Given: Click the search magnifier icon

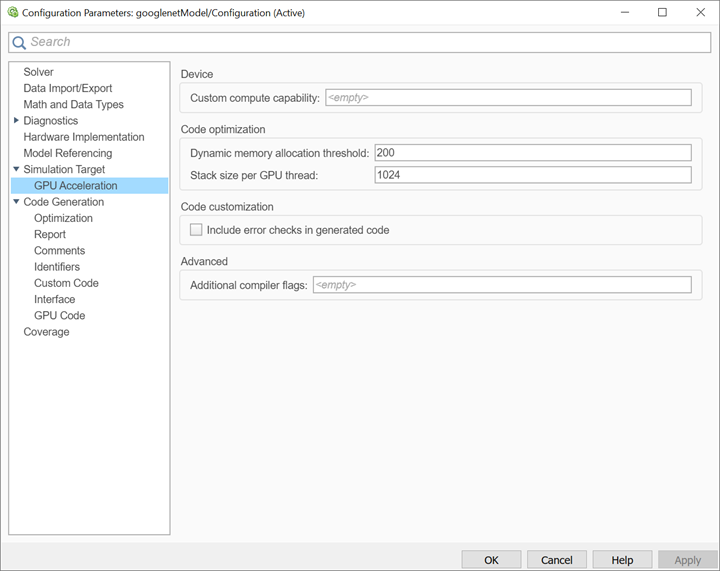Looking at the screenshot, I should click(19, 42).
